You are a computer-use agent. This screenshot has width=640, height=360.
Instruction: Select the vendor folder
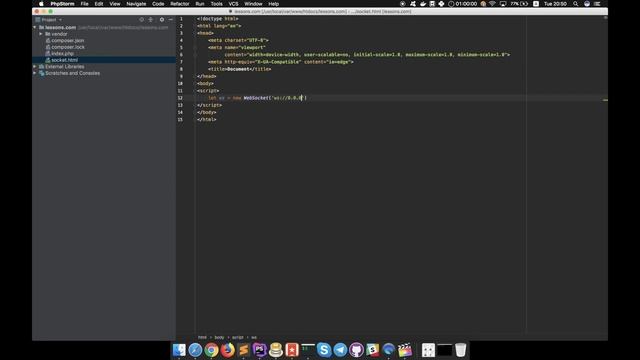59,34
